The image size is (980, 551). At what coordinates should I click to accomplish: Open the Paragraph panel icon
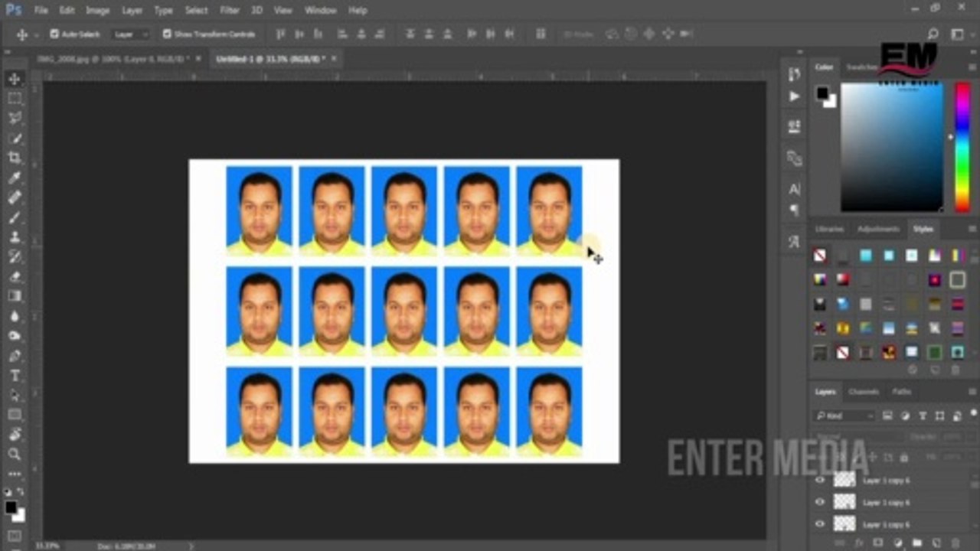(x=794, y=210)
